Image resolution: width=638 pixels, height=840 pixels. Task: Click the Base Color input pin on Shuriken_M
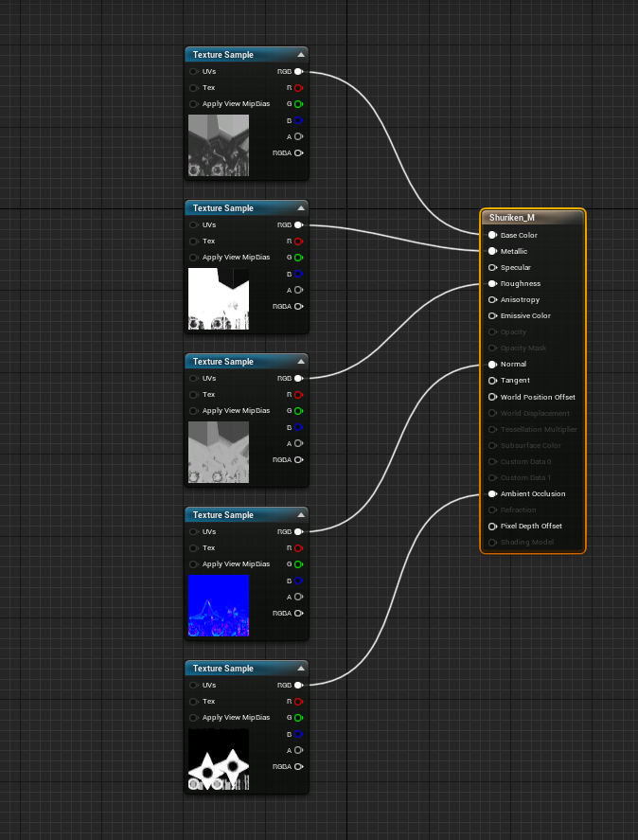tap(492, 235)
